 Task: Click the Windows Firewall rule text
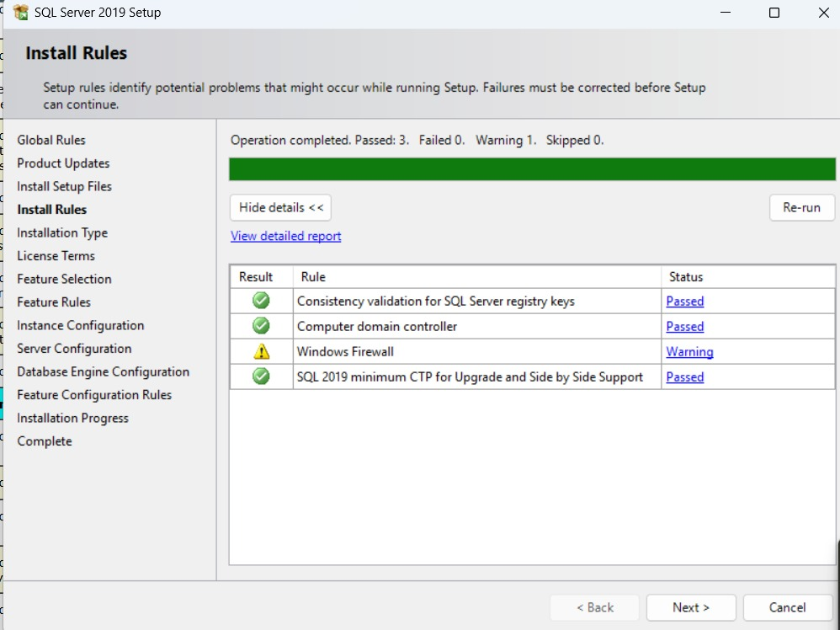tap(345, 352)
